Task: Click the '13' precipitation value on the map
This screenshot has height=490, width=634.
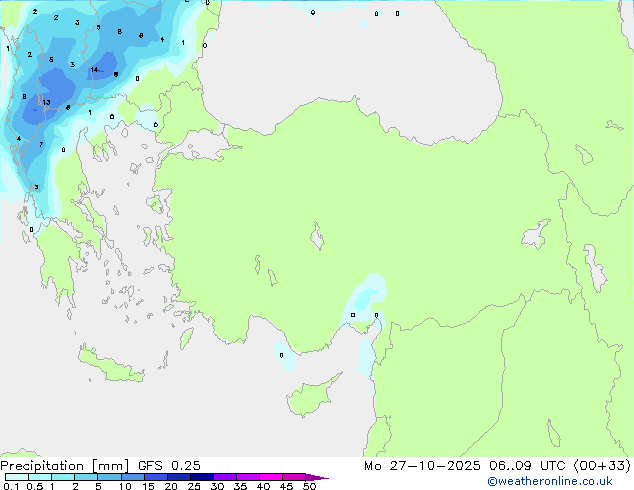Action: click(x=46, y=102)
